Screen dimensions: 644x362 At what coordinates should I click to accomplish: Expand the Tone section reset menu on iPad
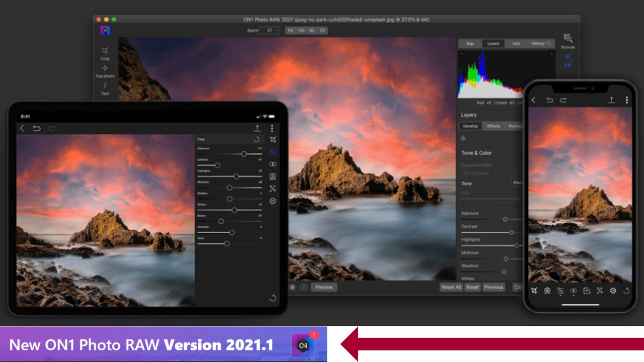[x=258, y=139]
